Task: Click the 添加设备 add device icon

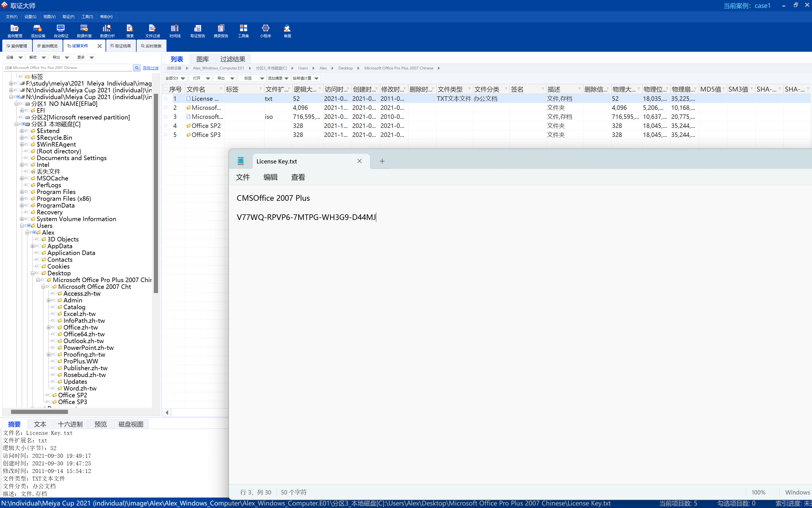Action: pos(38,30)
